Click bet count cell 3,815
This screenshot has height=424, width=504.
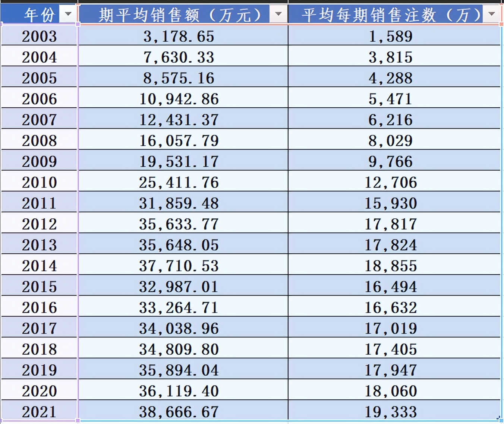[x=394, y=57]
